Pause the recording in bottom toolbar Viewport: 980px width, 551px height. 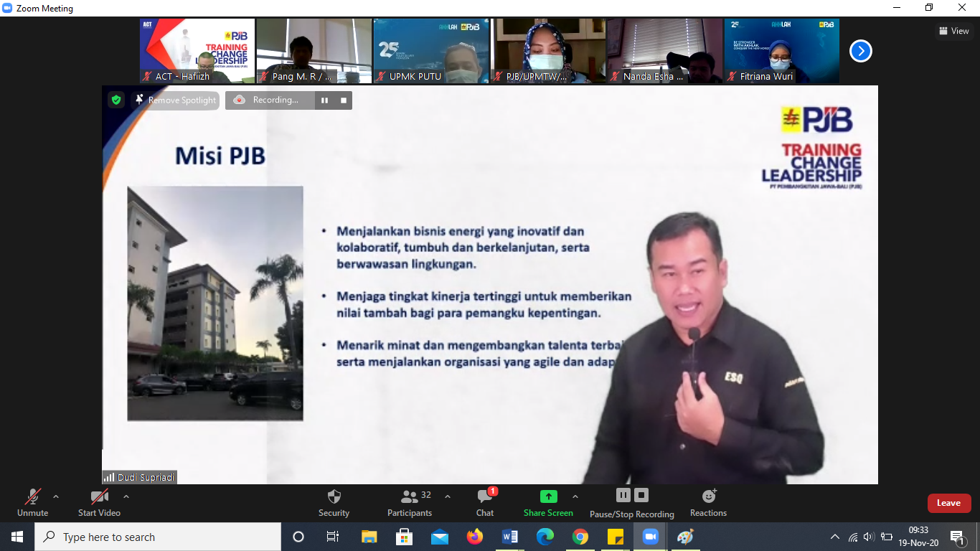[x=623, y=495]
